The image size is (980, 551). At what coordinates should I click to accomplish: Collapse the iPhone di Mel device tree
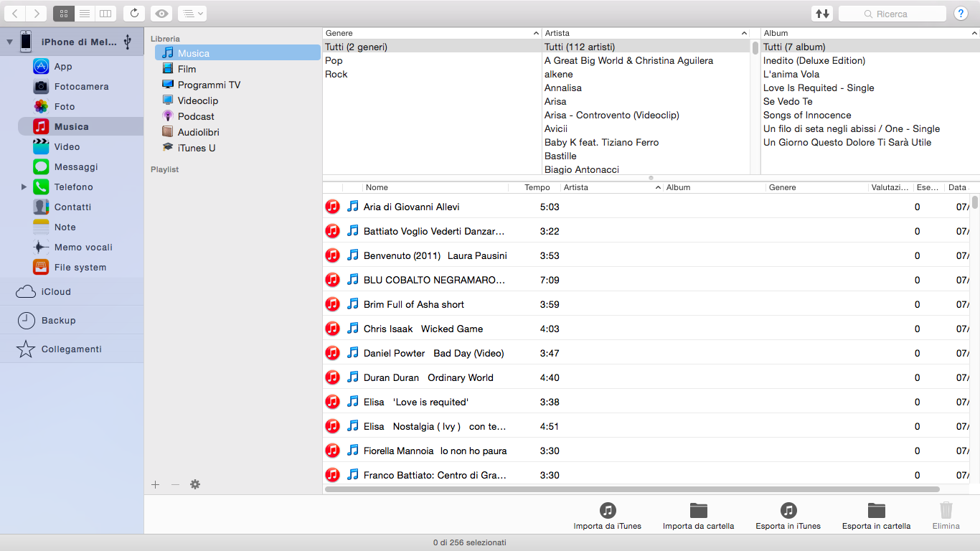[9, 42]
